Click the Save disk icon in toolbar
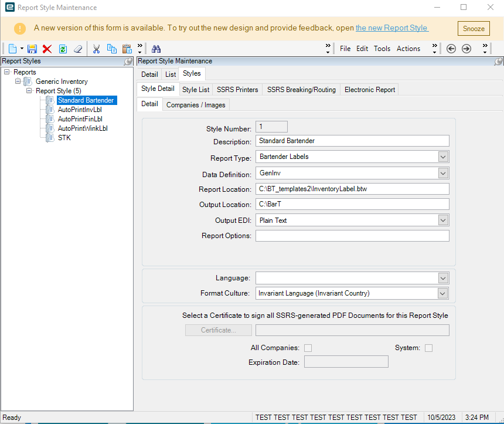The width and height of the screenshot is (504, 424). [x=32, y=49]
